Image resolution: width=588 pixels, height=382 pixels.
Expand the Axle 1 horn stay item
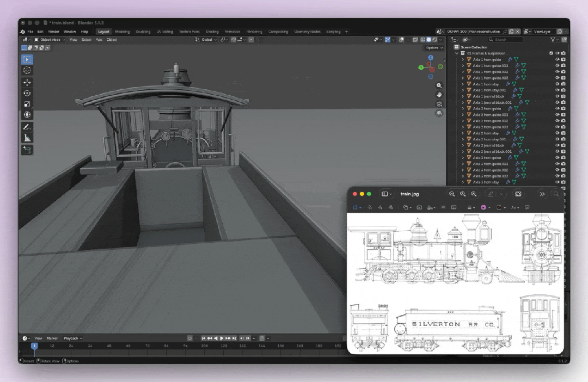click(x=463, y=84)
